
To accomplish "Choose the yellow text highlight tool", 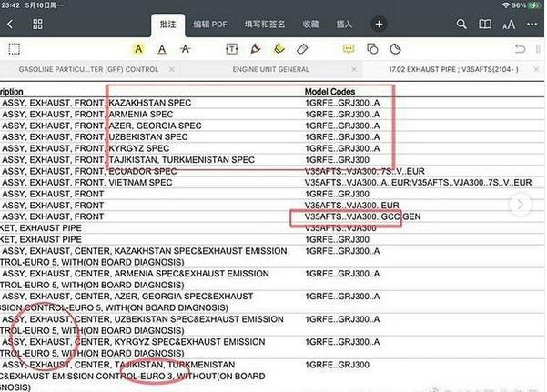I will (138, 48).
